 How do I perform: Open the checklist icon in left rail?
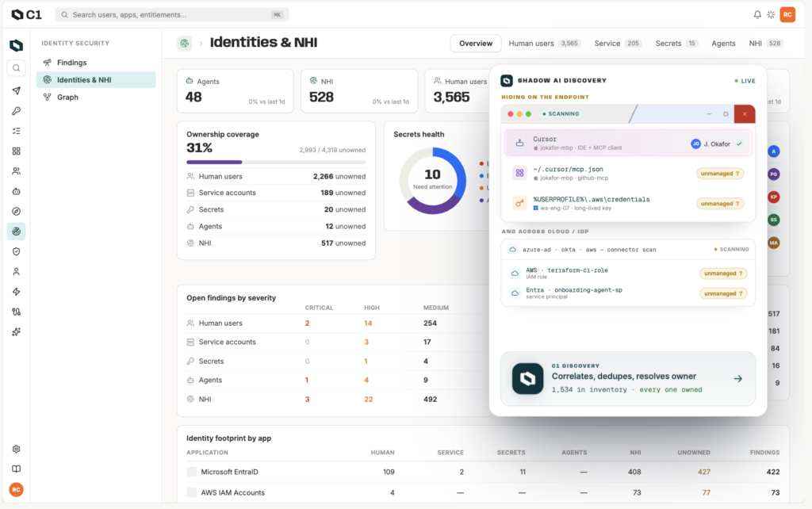tap(16, 131)
